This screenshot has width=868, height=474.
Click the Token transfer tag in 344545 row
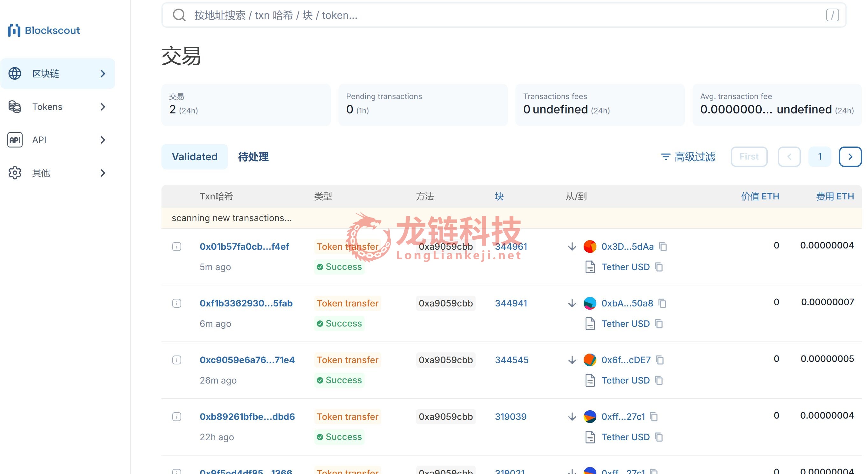click(x=347, y=360)
